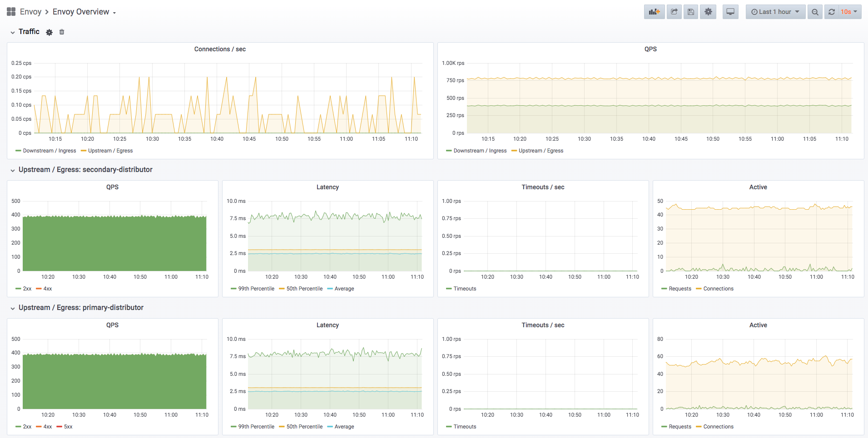
Task: Open the Add panel toolbar icon
Action: tap(654, 12)
